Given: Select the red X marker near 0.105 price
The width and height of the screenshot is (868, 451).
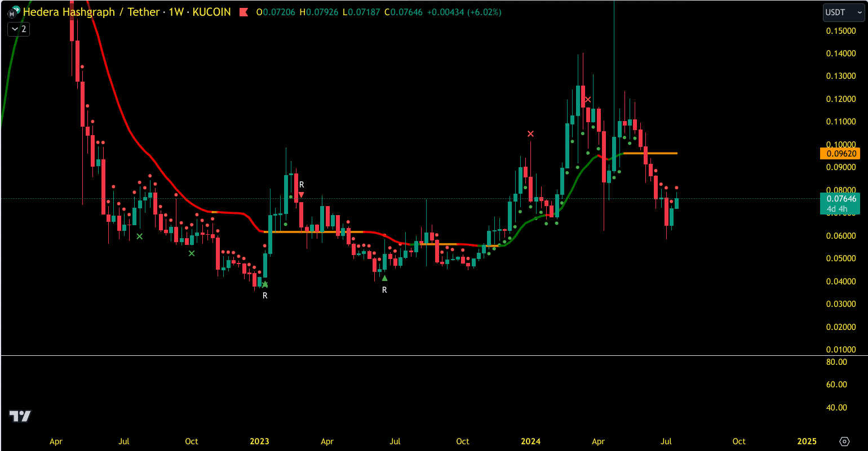Looking at the screenshot, I should pos(530,133).
